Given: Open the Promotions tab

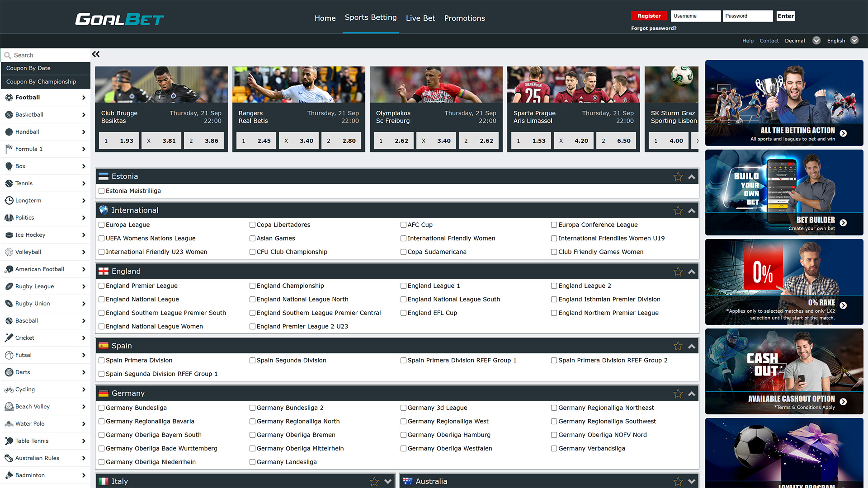Looking at the screenshot, I should (x=464, y=19).
